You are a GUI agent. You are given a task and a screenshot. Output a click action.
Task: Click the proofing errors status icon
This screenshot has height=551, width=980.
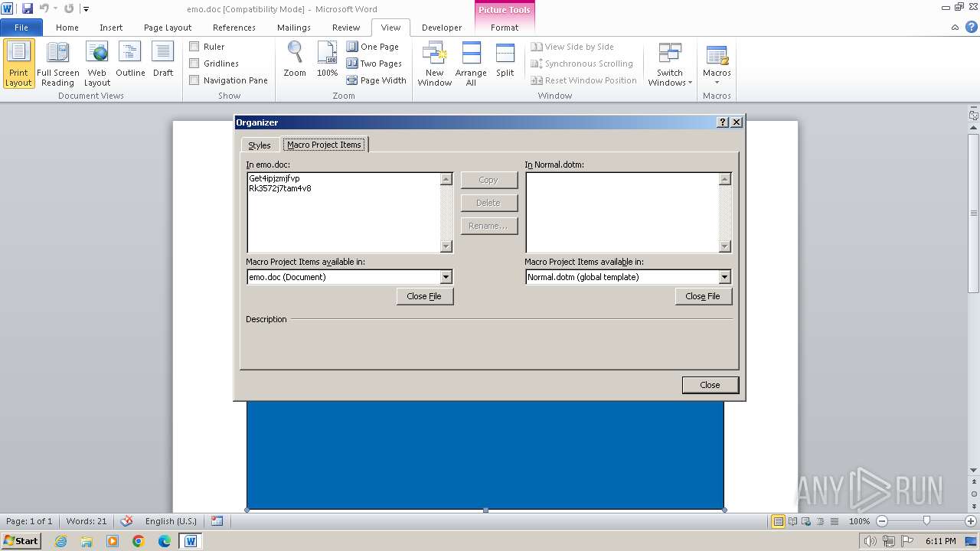point(127,521)
